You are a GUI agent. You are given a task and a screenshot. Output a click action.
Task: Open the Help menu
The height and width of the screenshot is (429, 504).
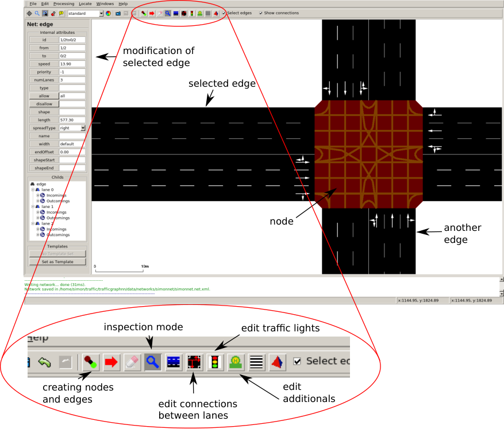click(123, 4)
